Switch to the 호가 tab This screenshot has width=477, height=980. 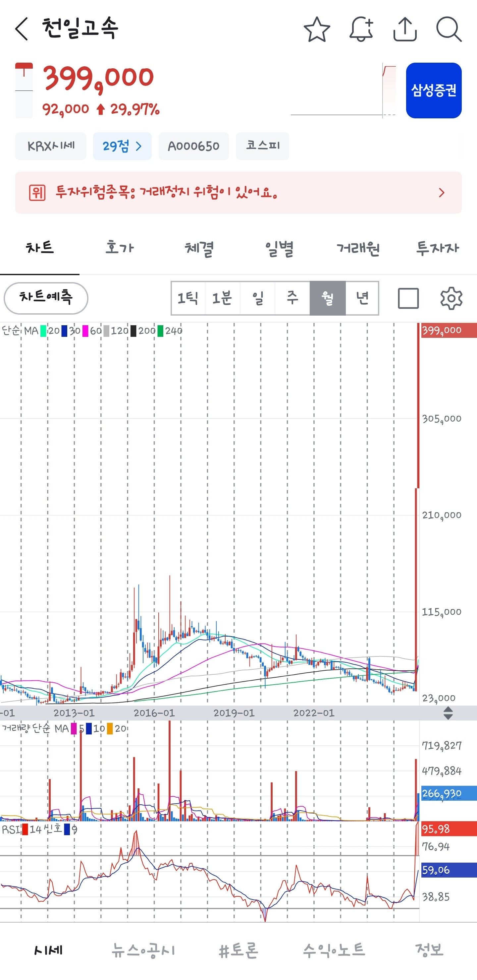point(119,248)
